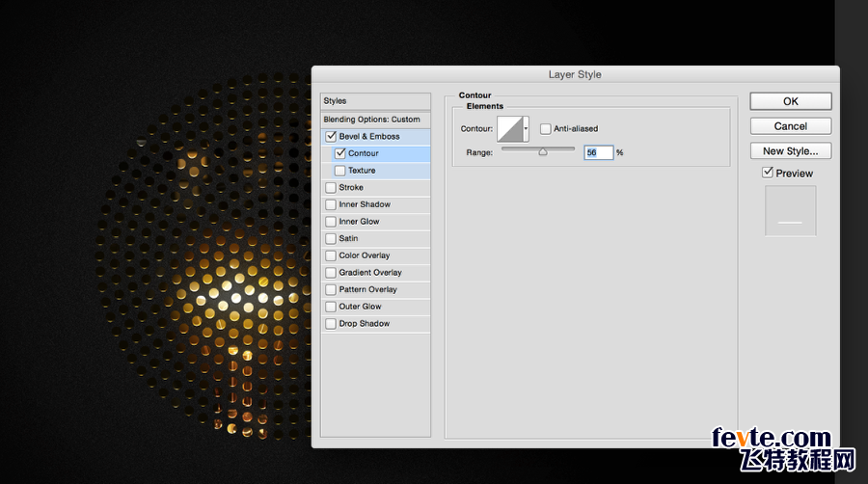Image resolution: width=868 pixels, height=484 pixels.
Task: Uncheck the Bevel & Emboss checkbox
Action: [x=331, y=136]
